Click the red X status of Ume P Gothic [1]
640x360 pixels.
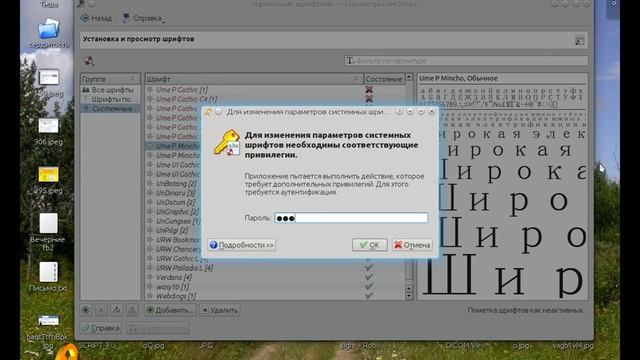pos(369,90)
